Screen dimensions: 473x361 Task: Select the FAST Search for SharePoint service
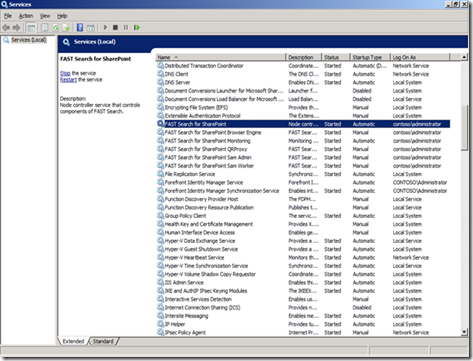point(303,124)
